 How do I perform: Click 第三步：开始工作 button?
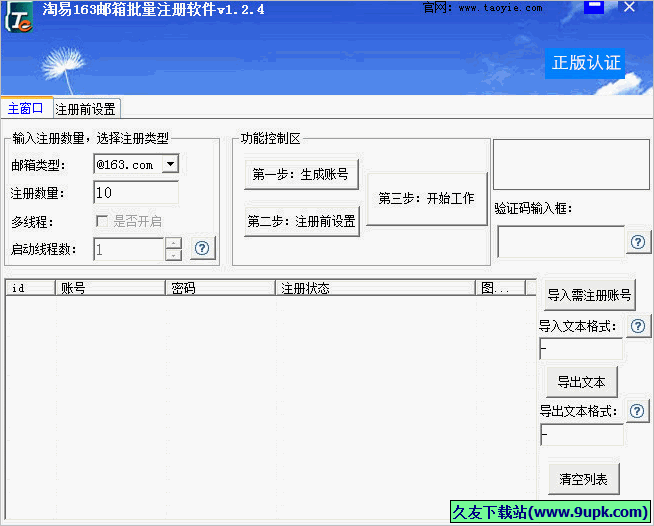click(x=427, y=199)
